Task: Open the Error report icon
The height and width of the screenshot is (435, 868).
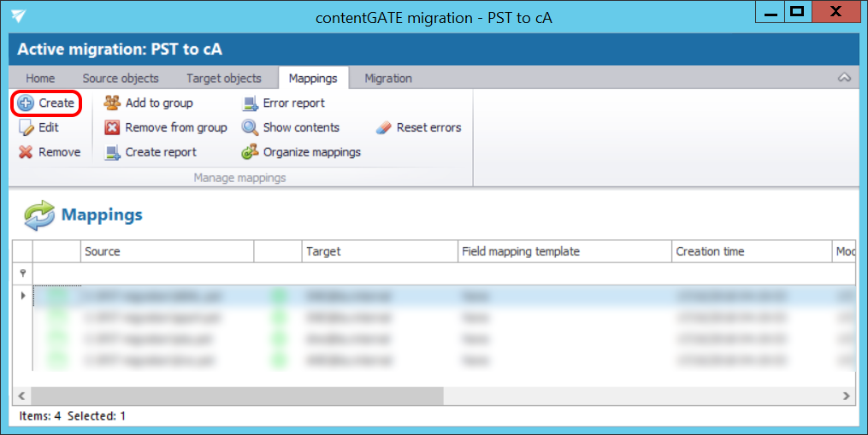Action: click(x=250, y=103)
